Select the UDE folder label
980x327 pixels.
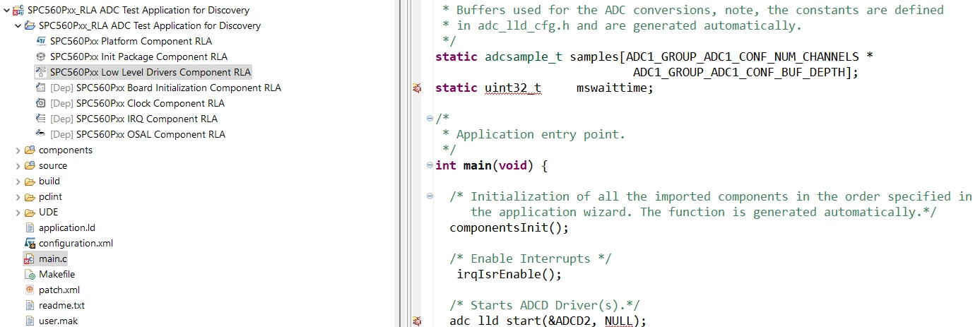point(49,212)
